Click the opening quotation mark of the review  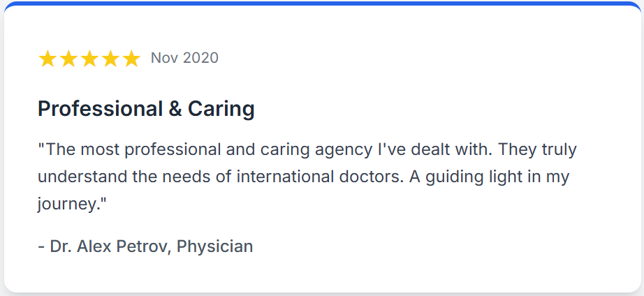point(41,149)
